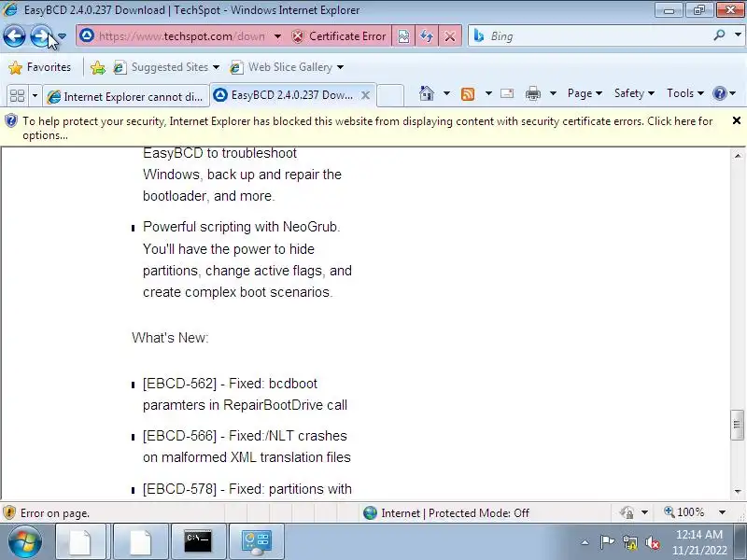Click the '[EBCD-566] - Fixed:/NLT crashes' line

(245, 436)
